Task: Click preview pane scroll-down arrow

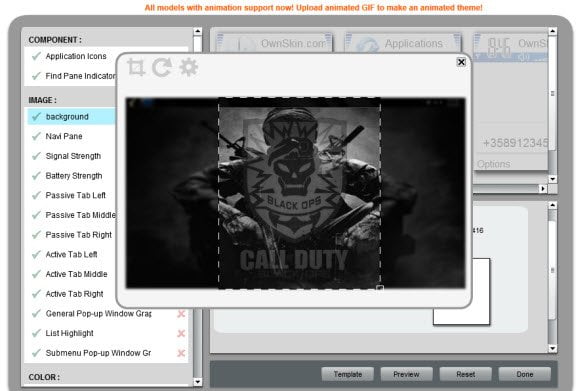Action: (552, 179)
